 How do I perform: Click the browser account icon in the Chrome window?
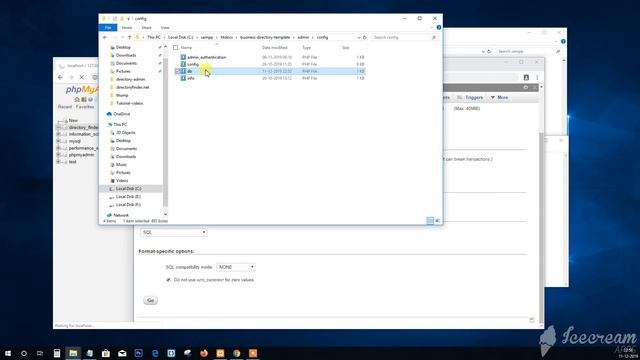tap(526, 77)
